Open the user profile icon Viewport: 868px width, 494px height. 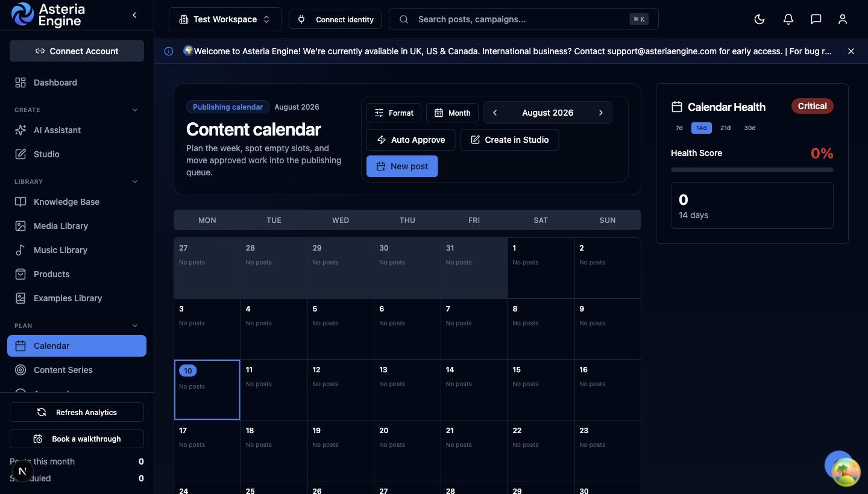coord(843,19)
